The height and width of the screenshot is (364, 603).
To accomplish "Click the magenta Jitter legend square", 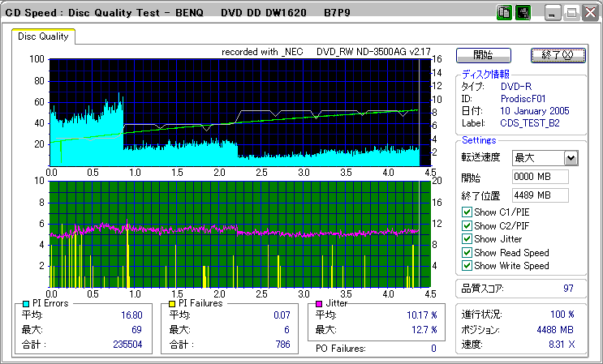I will click(319, 304).
